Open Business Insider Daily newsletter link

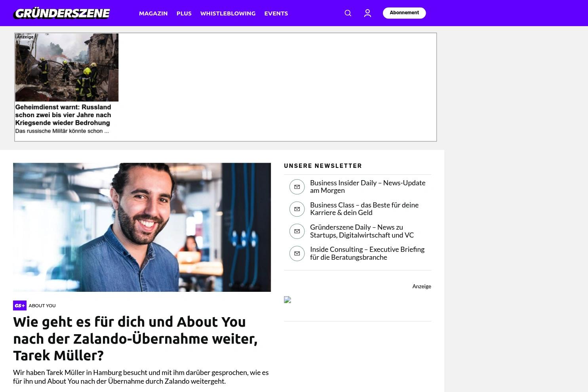tap(367, 186)
